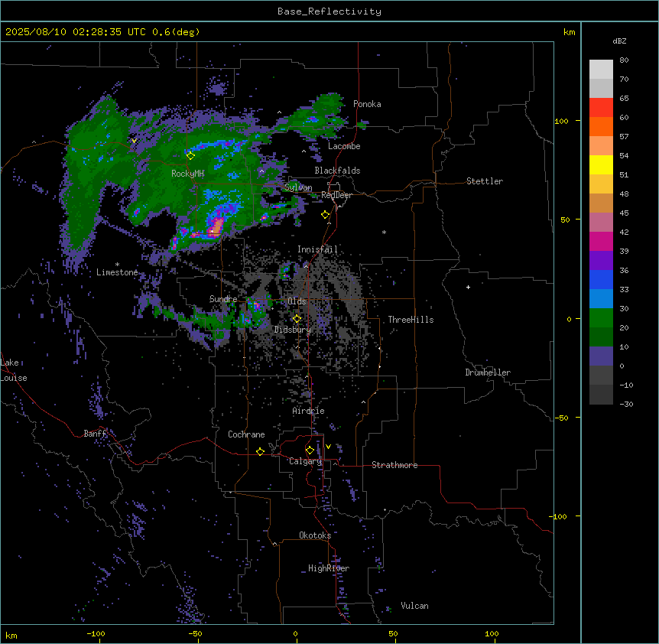The width and height of the screenshot is (659, 644).
Task: Click the km unit label at bottom left
Action: (x=11, y=636)
